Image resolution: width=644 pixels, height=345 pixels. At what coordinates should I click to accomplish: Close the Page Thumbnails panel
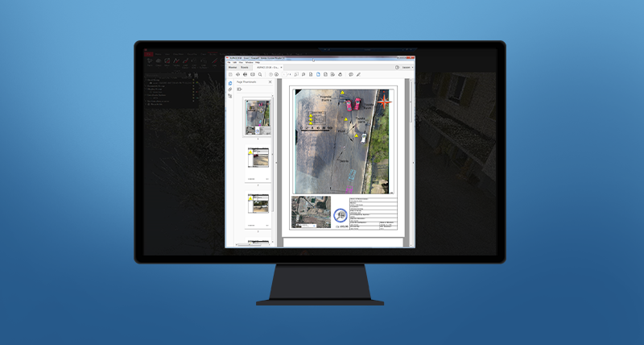tap(270, 82)
